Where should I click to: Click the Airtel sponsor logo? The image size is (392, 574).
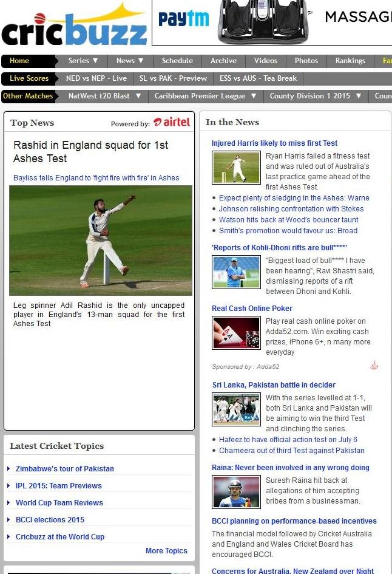coord(172,122)
